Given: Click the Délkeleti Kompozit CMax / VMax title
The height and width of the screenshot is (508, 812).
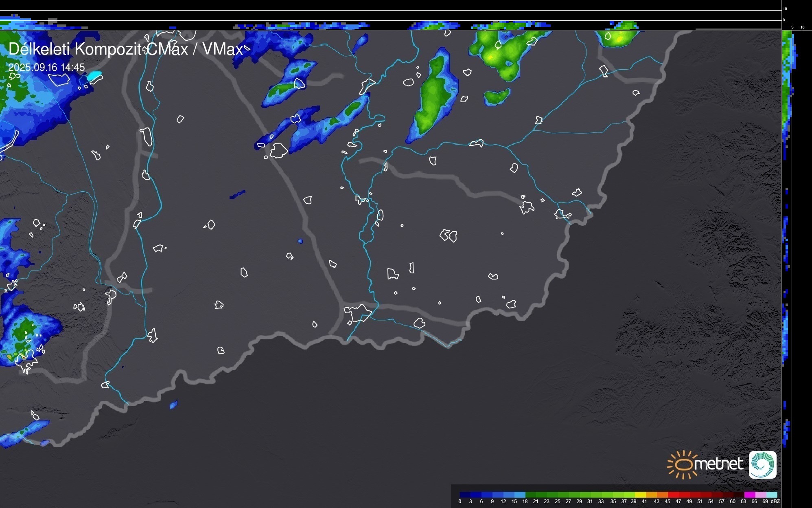Looking at the screenshot, I should pyautogui.click(x=125, y=49).
